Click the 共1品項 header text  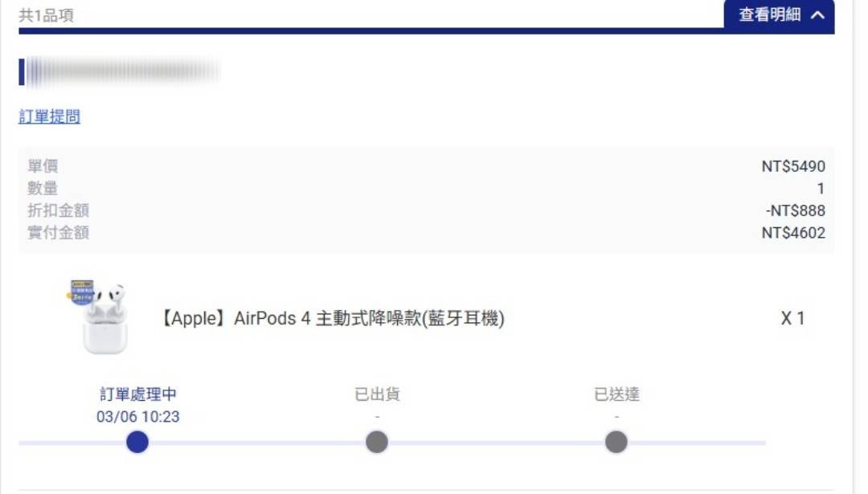coord(46,15)
